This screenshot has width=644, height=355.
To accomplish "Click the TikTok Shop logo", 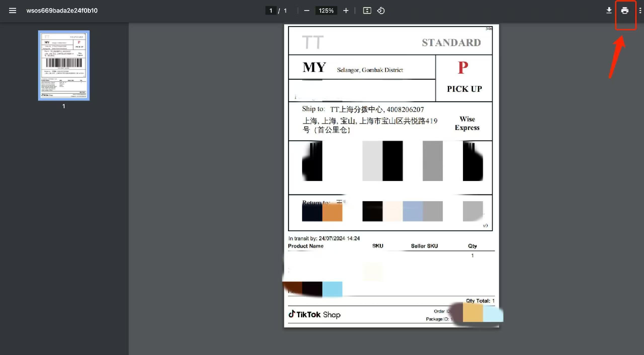I will pyautogui.click(x=314, y=314).
